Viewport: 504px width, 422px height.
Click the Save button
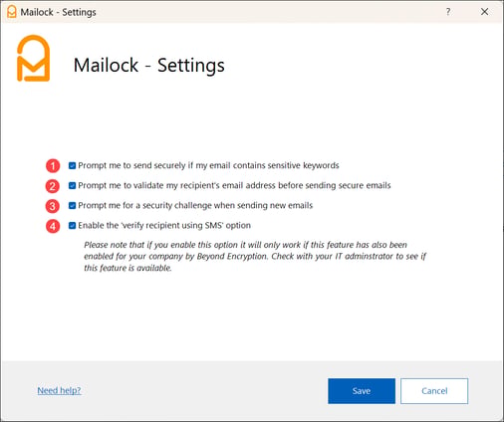pyautogui.click(x=362, y=391)
